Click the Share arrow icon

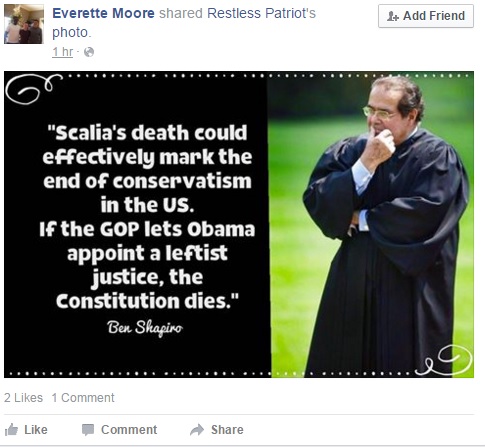point(197,430)
